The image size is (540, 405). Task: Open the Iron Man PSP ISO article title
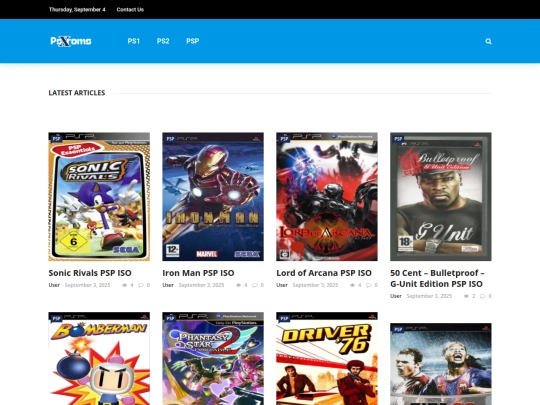tap(198, 273)
